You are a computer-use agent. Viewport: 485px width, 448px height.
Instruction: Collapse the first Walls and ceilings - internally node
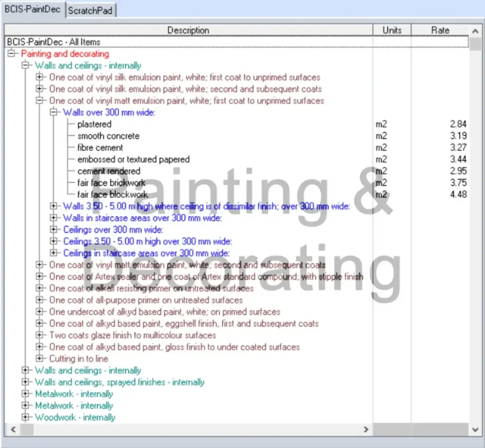[26, 65]
